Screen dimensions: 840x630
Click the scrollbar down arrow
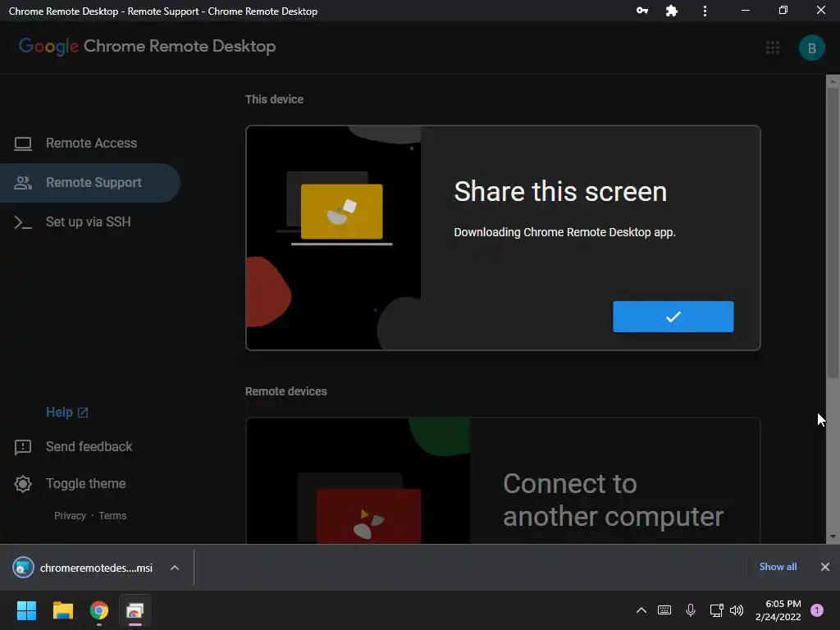click(833, 536)
